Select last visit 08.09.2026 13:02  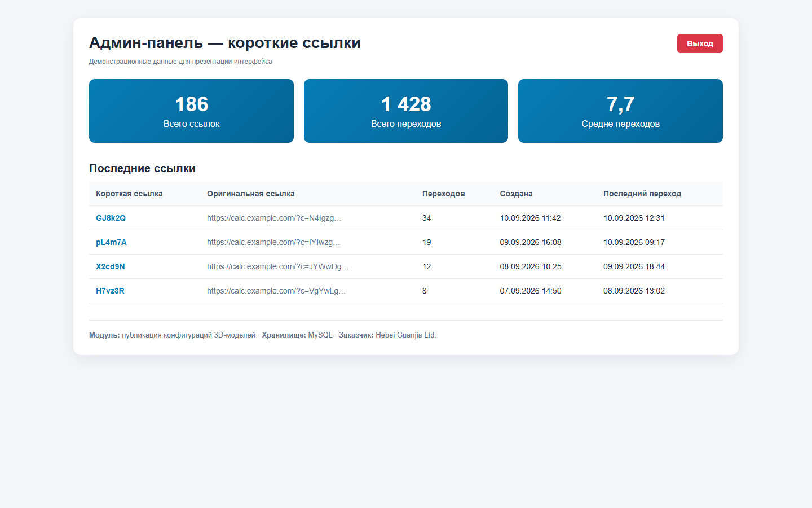pos(634,291)
